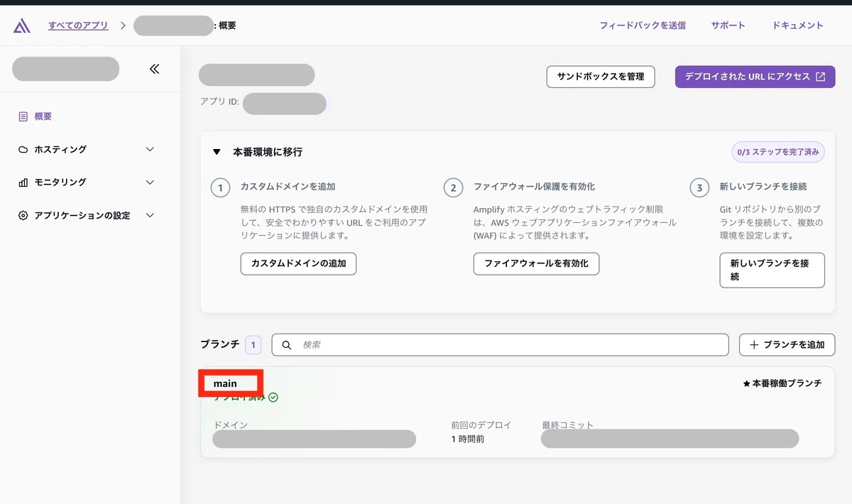The width and height of the screenshot is (852, 504).
Task: Expand the アプリケーションの設定 chevron
Action: [x=150, y=215]
